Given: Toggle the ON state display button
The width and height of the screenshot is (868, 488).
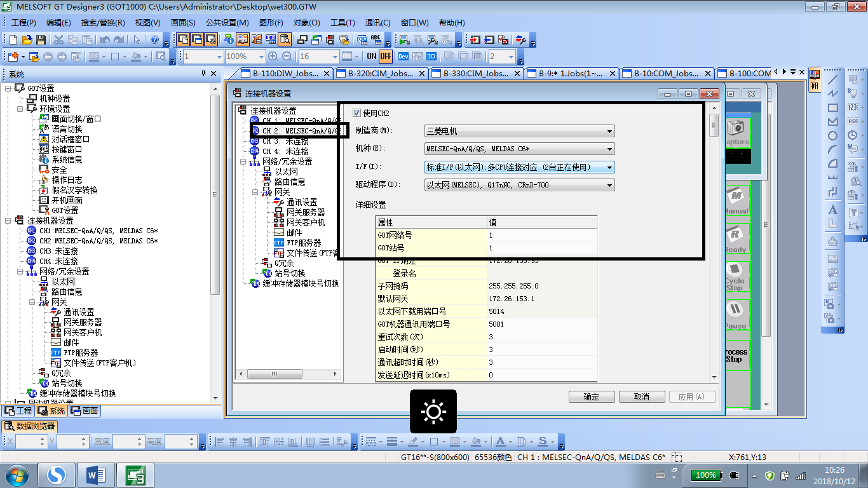Looking at the screenshot, I should pos(372,57).
